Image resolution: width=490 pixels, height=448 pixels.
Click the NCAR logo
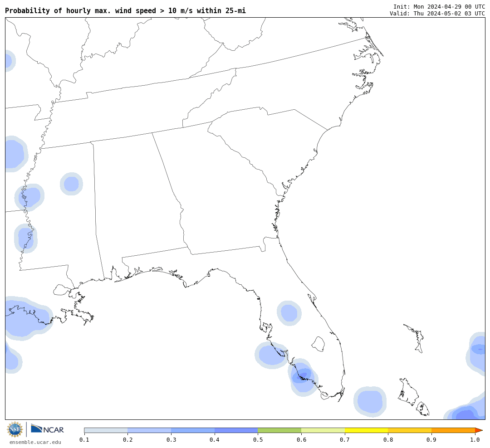[47, 429]
